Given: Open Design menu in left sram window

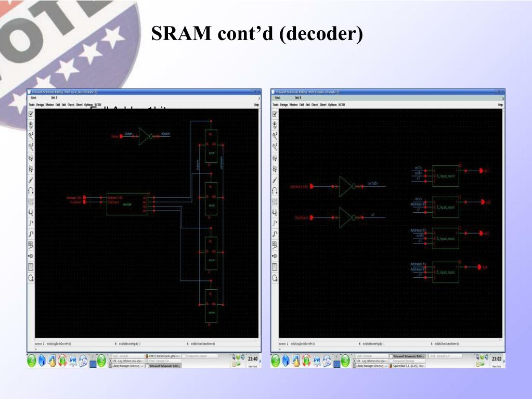Looking at the screenshot, I should (x=40, y=105).
